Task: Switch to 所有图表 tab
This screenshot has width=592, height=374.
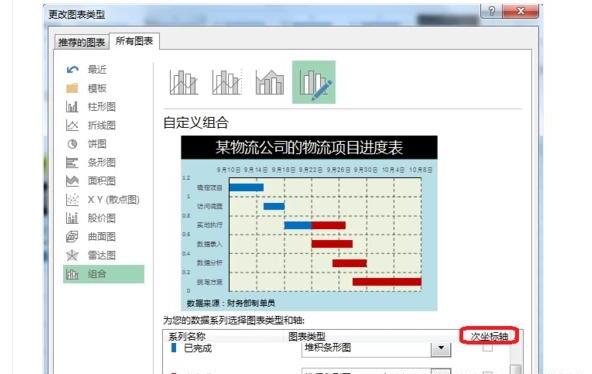Action: tap(134, 41)
